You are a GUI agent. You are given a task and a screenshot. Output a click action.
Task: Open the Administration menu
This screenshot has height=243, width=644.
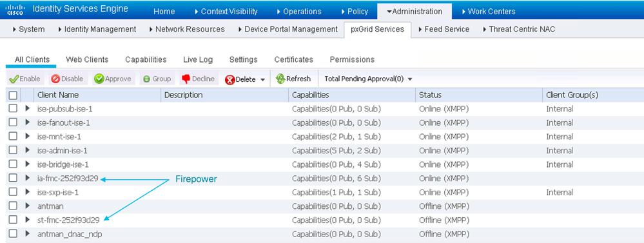tap(415, 12)
